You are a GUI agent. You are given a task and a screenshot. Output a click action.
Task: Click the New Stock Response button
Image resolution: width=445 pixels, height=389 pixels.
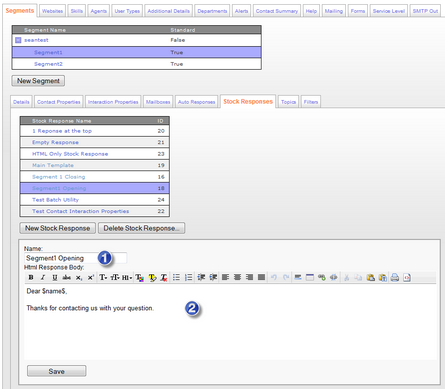58,228
